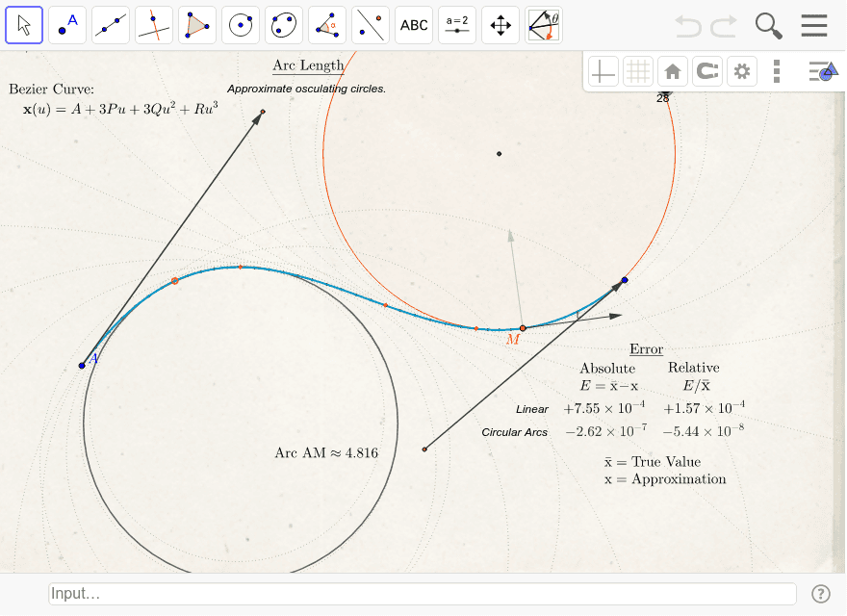Screen dimensions: 847x616
Task: Select the Reflect about Line tool
Action: 371,25
